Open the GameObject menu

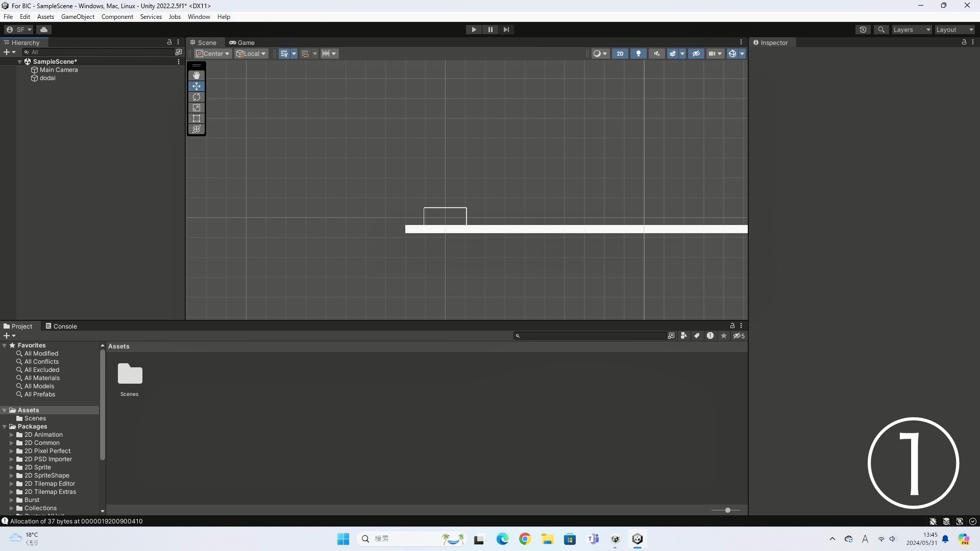pos(78,17)
